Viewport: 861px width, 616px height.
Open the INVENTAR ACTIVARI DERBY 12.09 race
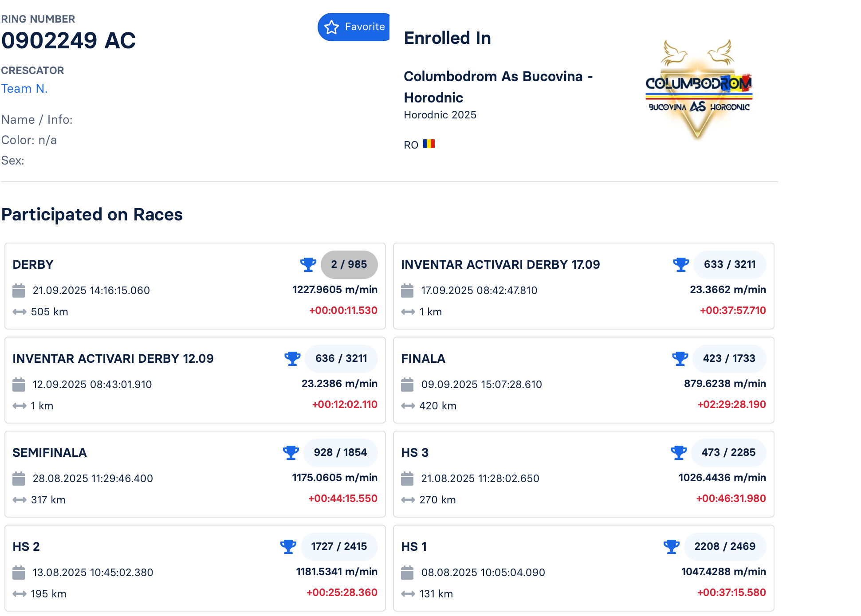(x=113, y=358)
